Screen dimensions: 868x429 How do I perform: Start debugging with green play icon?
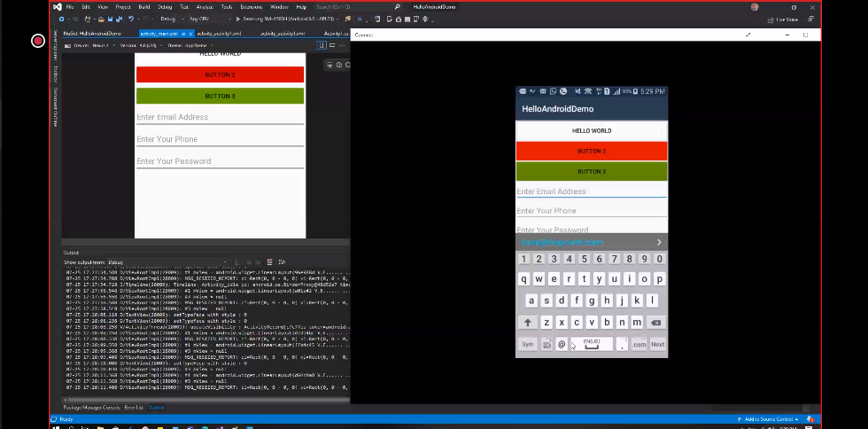238,19
